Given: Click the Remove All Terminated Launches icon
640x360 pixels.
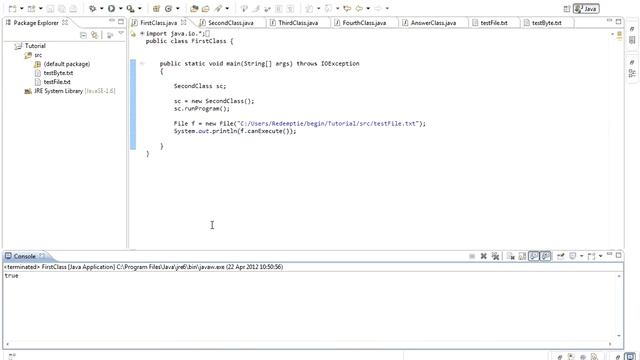Looking at the screenshot, I should pos(496,256).
